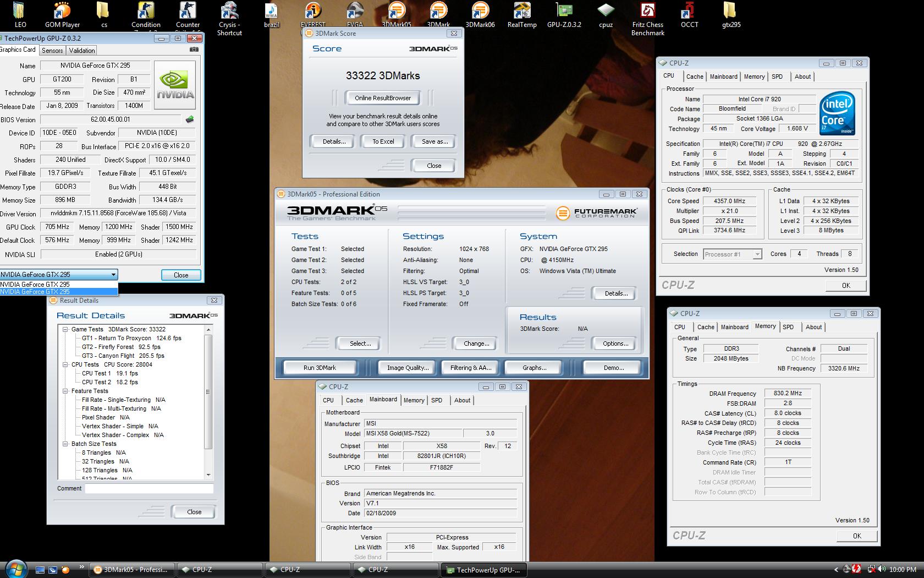
Task: Open the Windows Start orb
Action: 15,569
